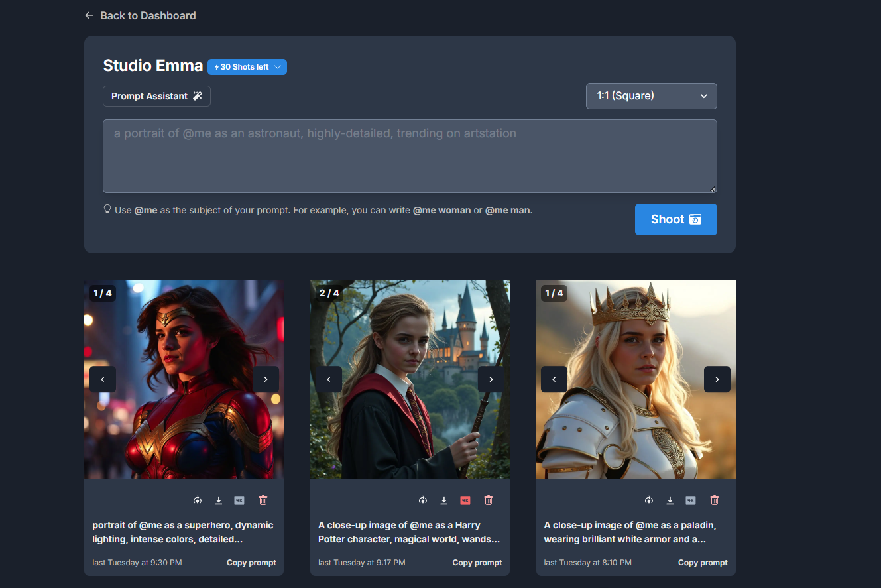Upscale the paladin image to 4K

tap(691, 500)
